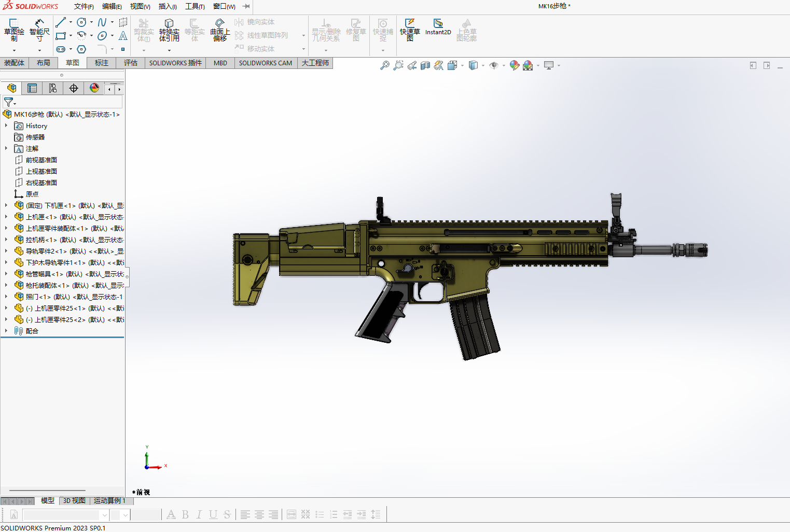Select the 智能尺寸 smart dimension tool
The image size is (790, 532).
click(x=39, y=30)
